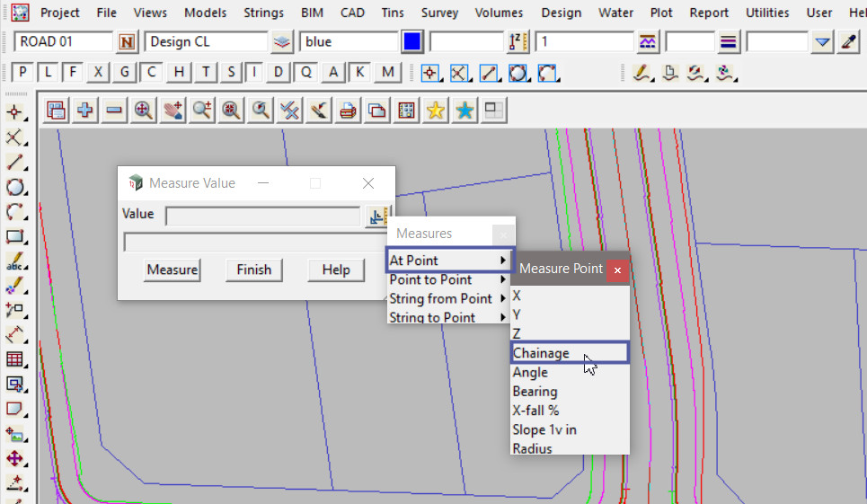The height and width of the screenshot is (504, 867).
Task: Open the line weight chooser icon
Action: (729, 42)
